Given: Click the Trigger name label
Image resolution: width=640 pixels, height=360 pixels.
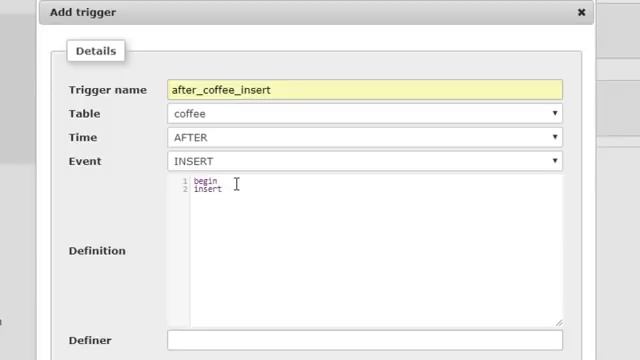Looking at the screenshot, I should click(107, 90).
